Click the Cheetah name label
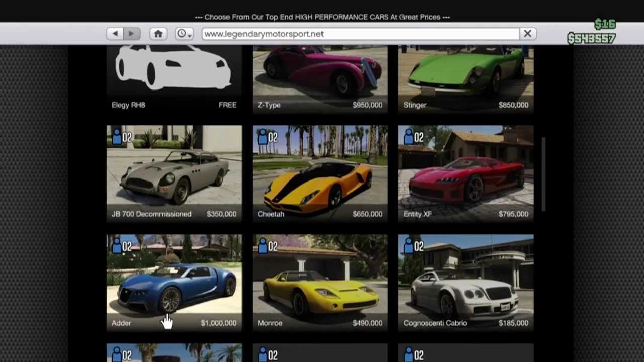The image size is (644, 362). point(271,214)
